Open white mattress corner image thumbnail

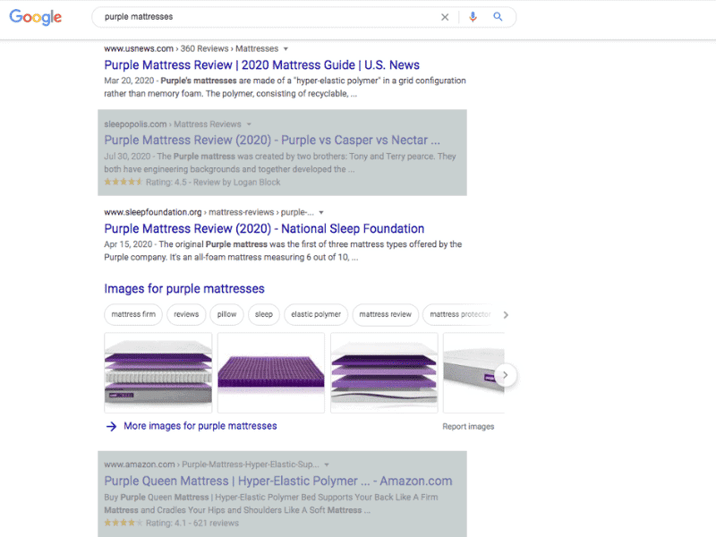[x=474, y=373]
